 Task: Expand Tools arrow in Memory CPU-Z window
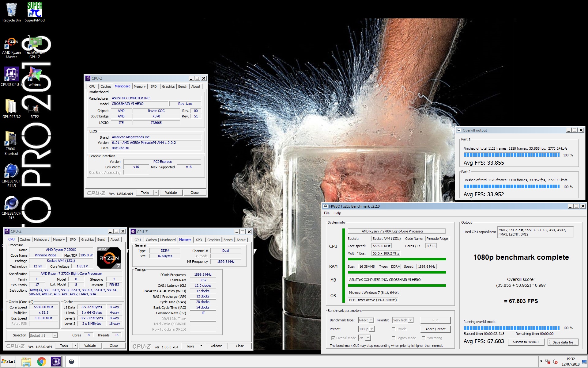pyautogui.click(x=201, y=346)
